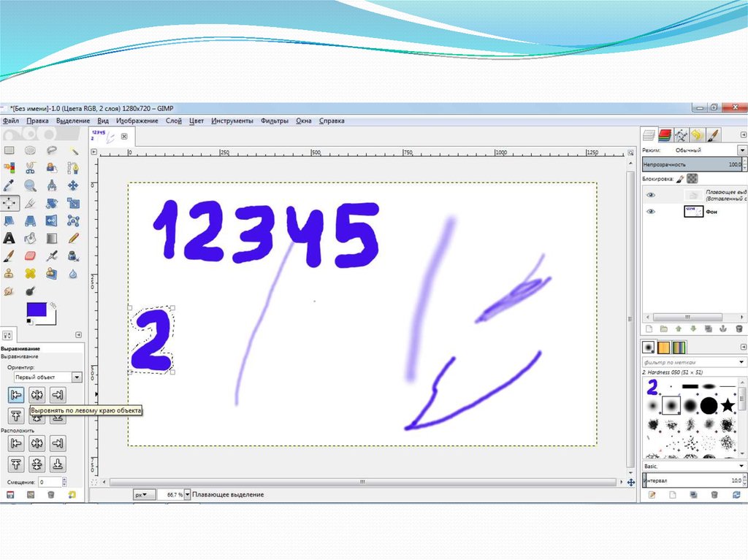Screen dimensions: 748x560
Task: Open the Файл menu
Action: tap(10, 121)
